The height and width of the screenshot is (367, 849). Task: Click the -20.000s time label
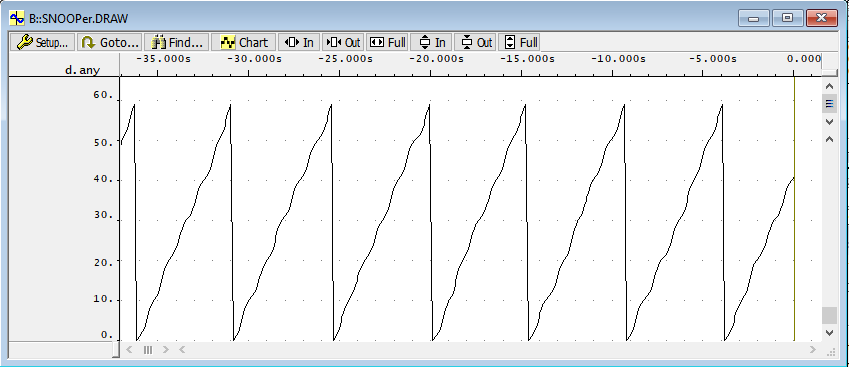point(436,58)
